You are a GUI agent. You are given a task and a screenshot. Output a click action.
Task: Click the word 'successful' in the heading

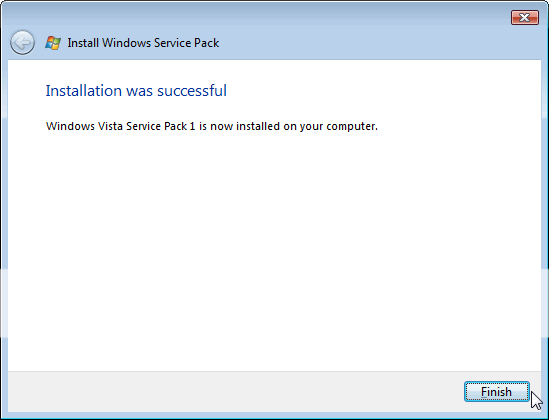click(192, 91)
